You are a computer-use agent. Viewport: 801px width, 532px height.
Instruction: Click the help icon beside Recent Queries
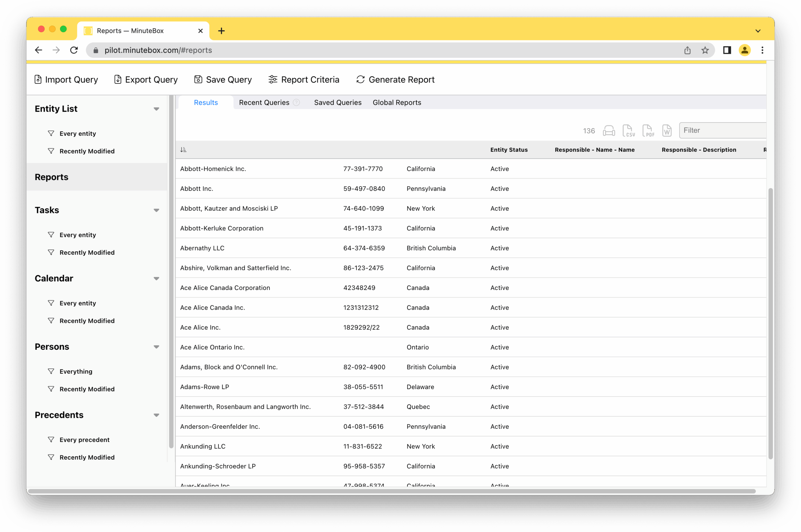(296, 103)
